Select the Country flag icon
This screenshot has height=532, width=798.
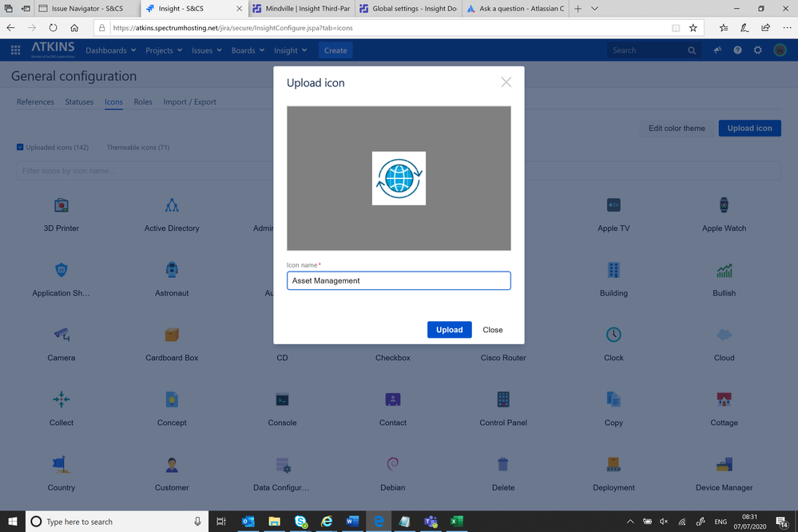click(61, 464)
